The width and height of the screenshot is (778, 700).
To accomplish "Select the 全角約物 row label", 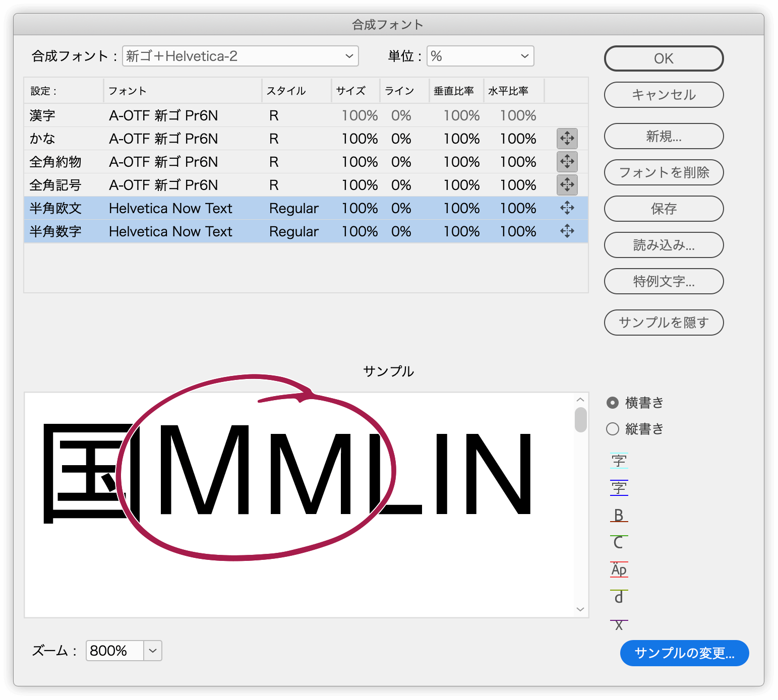I will [x=55, y=162].
